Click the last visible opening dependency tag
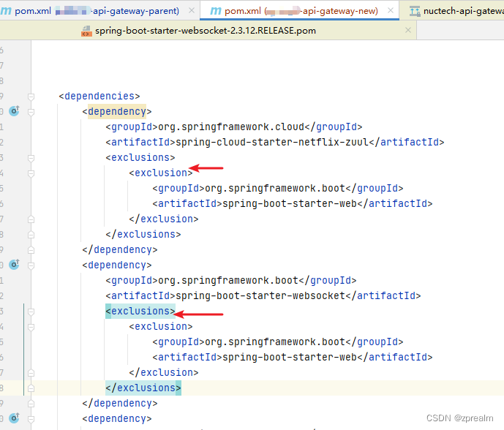504x430 pixels. (x=117, y=419)
